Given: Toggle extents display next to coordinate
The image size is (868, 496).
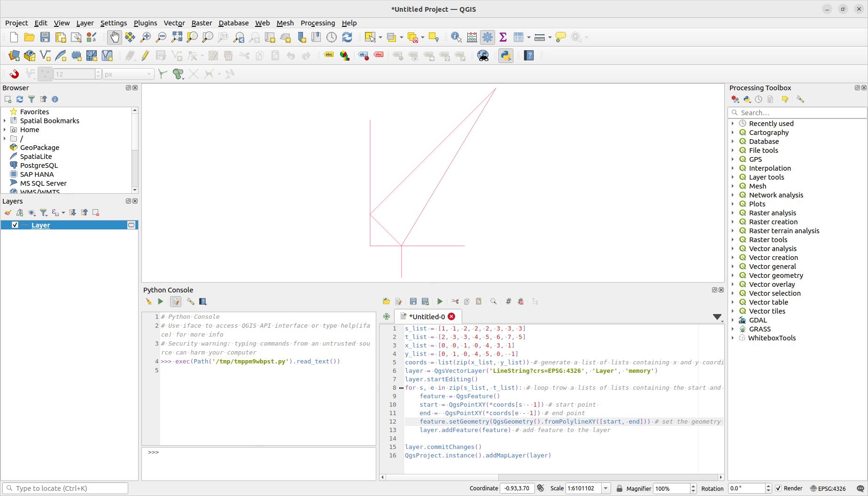Looking at the screenshot, I should [x=541, y=488].
